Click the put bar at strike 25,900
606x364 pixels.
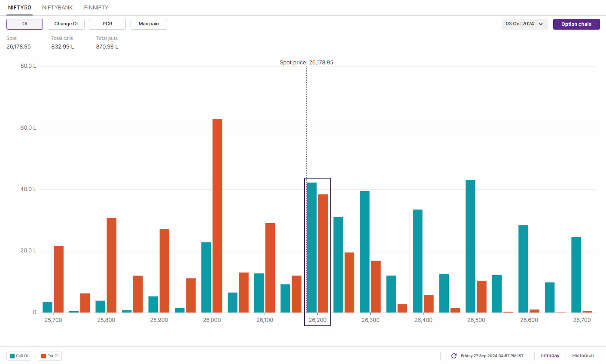coord(164,270)
